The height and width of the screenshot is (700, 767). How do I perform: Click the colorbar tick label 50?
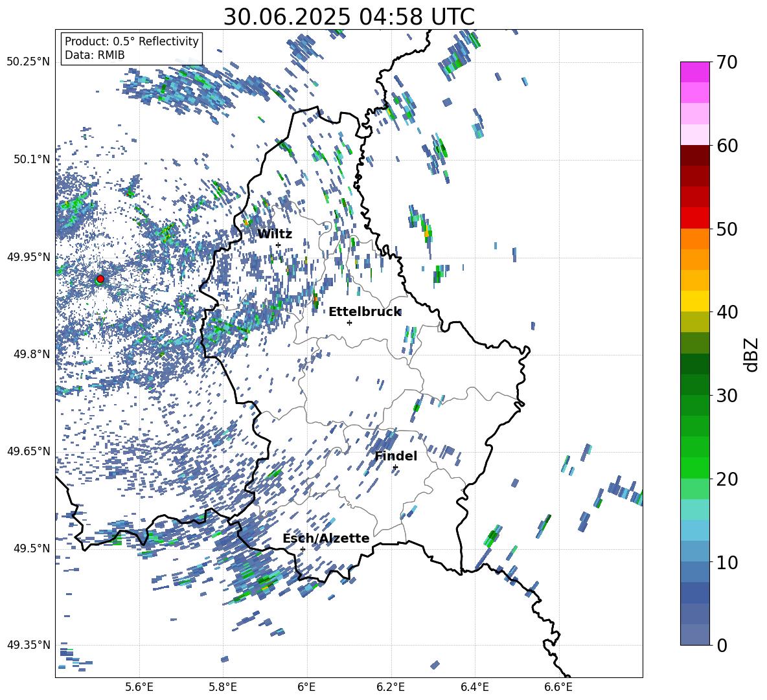pyautogui.click(x=727, y=229)
